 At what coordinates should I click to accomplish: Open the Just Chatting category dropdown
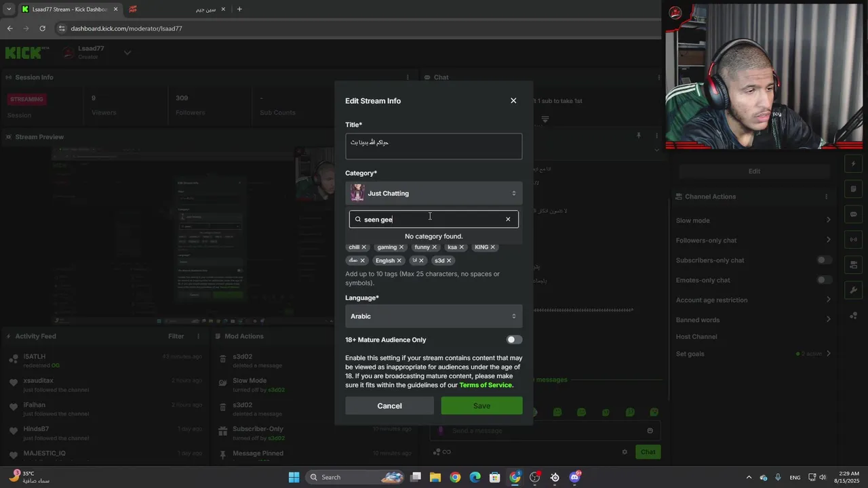[x=433, y=193]
